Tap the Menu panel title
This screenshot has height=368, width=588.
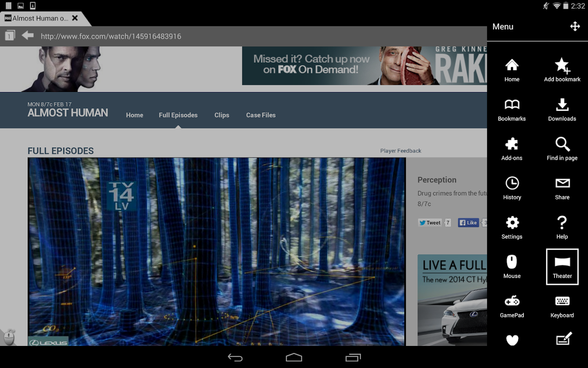[503, 27]
